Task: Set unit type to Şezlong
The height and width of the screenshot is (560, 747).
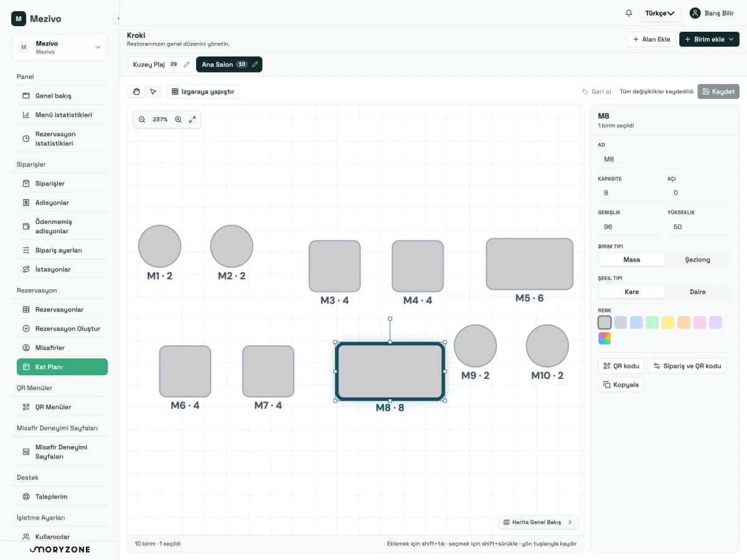Action: (x=697, y=259)
